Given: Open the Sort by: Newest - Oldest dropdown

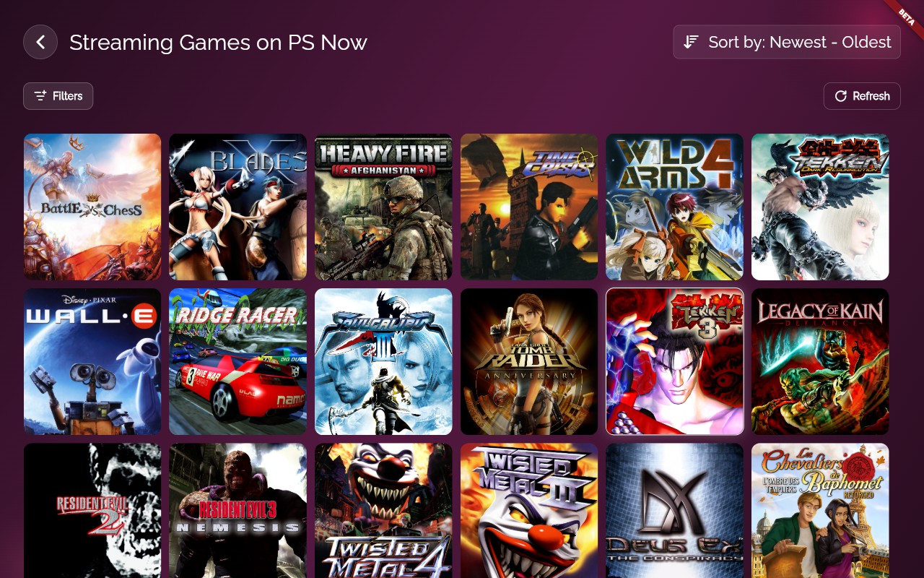Looking at the screenshot, I should (787, 42).
